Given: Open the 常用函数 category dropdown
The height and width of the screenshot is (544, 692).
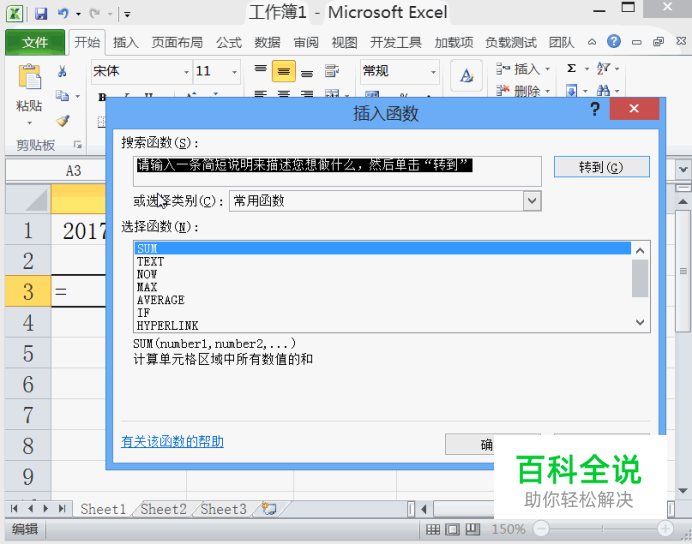Looking at the screenshot, I should coord(532,201).
